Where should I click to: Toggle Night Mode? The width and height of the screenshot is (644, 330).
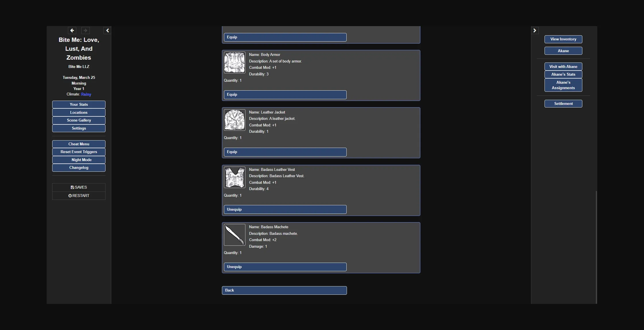click(x=79, y=159)
